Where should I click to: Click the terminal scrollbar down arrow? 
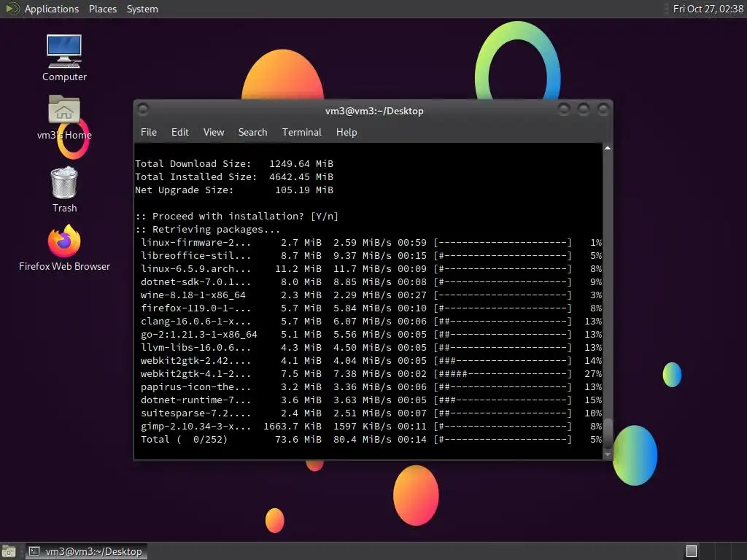(608, 455)
